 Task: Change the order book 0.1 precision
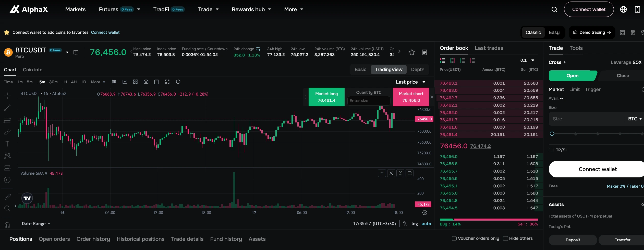pyautogui.click(x=527, y=60)
